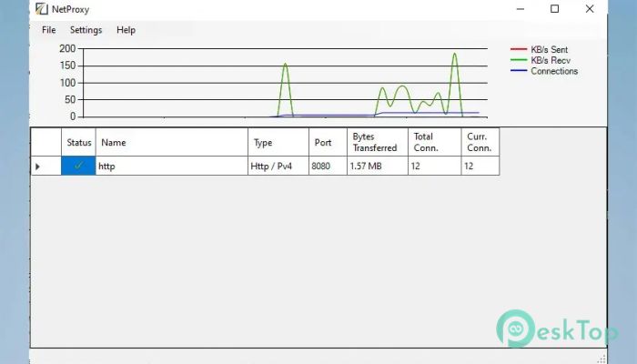Open the File menu
The height and width of the screenshot is (364, 637).
[49, 30]
